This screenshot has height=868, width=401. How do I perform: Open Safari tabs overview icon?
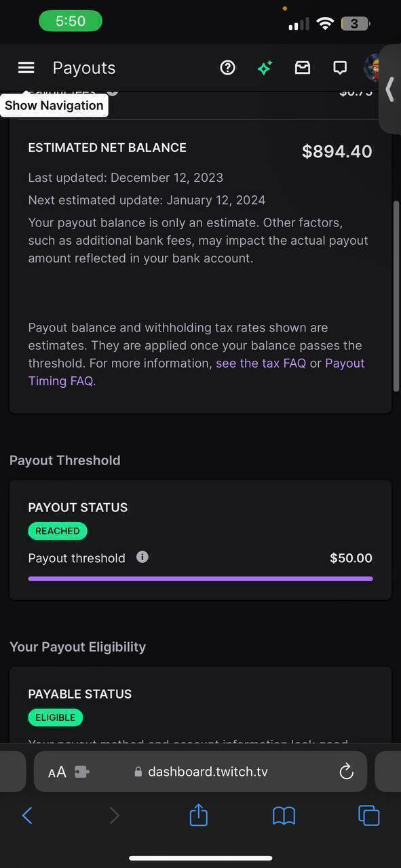click(x=368, y=815)
